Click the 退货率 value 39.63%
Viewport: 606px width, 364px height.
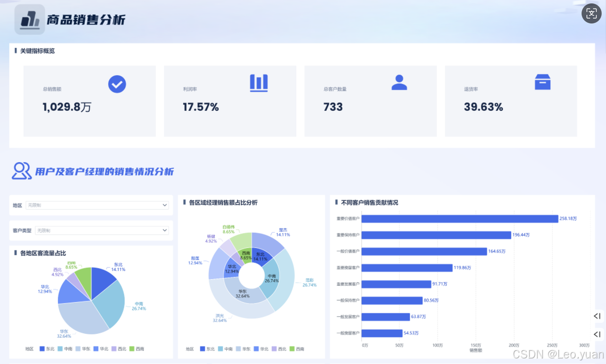click(x=483, y=107)
